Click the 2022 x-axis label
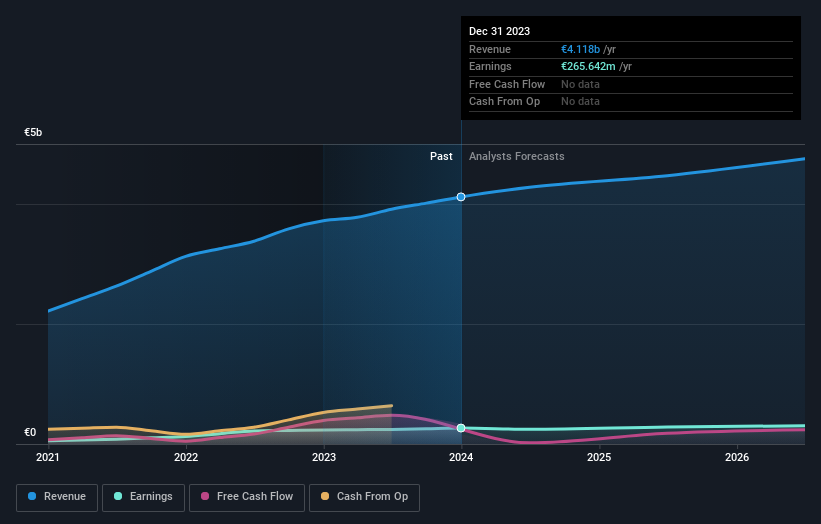 point(186,457)
